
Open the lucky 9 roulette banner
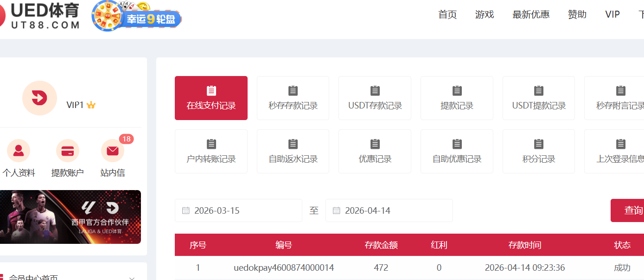[x=136, y=17]
